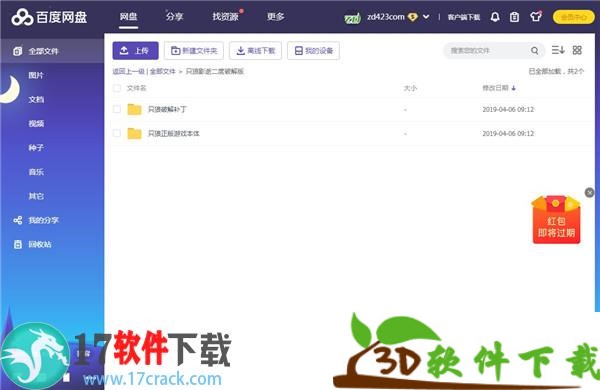Image resolution: width=600 pixels, height=390 pixels.
Task: Click the 我的设备 button
Action: pyautogui.click(x=313, y=51)
